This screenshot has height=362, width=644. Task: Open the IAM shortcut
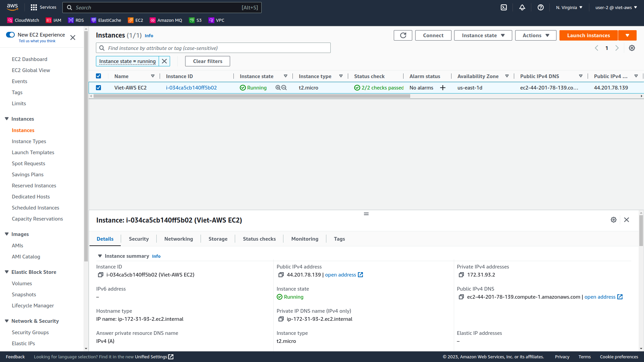pos(54,20)
